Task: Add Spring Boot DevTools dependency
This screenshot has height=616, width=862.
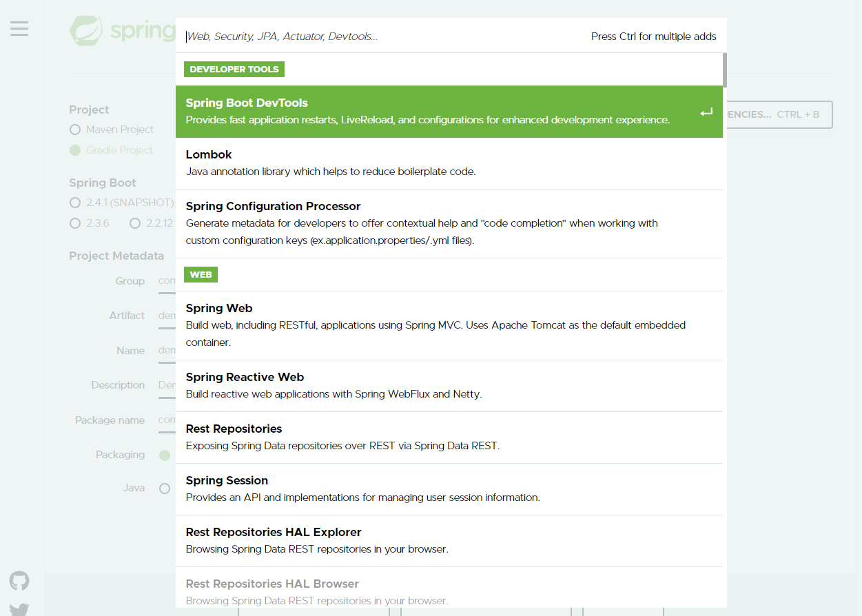Action: [449, 112]
